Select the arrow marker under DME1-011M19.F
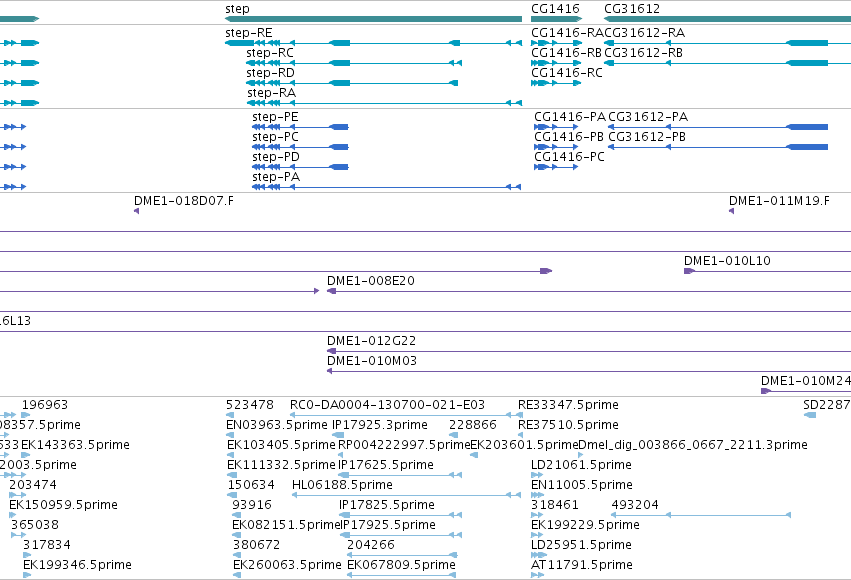This screenshot has height=580, width=851. pyautogui.click(x=732, y=211)
